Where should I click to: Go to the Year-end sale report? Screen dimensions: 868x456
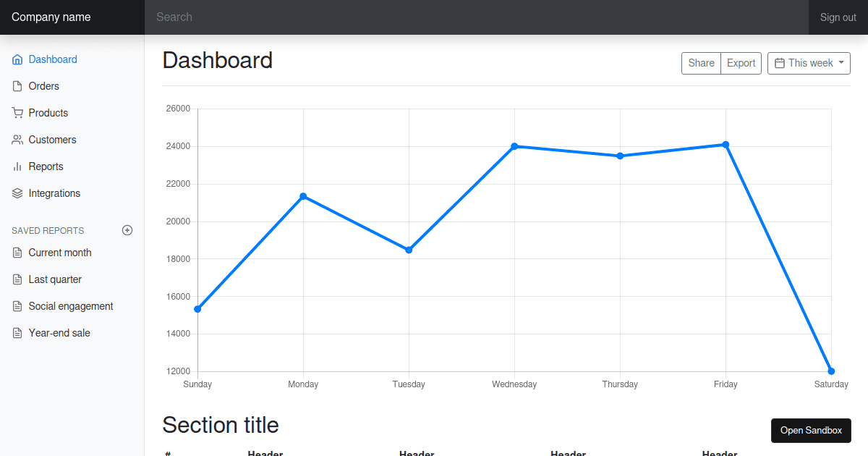59,333
